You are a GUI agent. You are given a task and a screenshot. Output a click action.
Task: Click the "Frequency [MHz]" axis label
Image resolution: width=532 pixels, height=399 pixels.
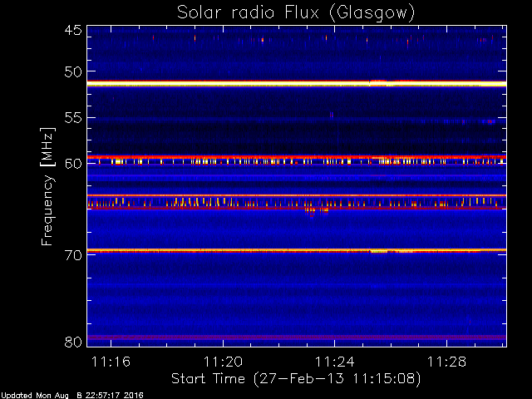pos(47,186)
